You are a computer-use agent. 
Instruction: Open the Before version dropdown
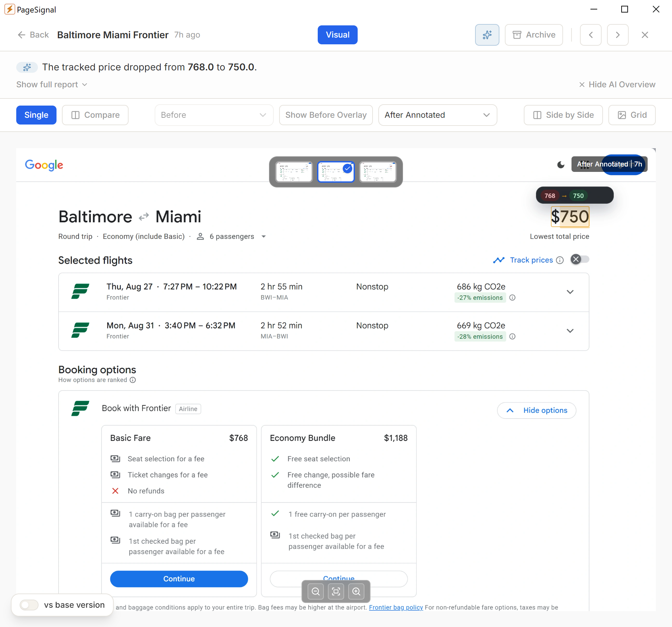(x=214, y=115)
